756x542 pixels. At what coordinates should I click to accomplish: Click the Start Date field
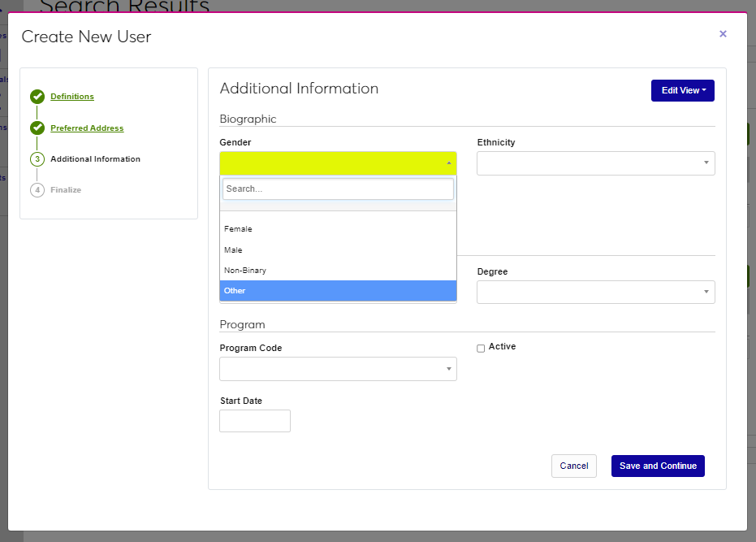pos(255,421)
